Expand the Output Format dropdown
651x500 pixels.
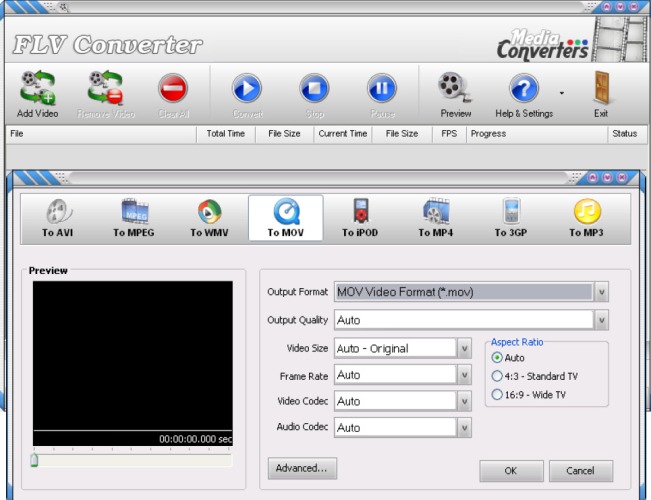click(601, 292)
